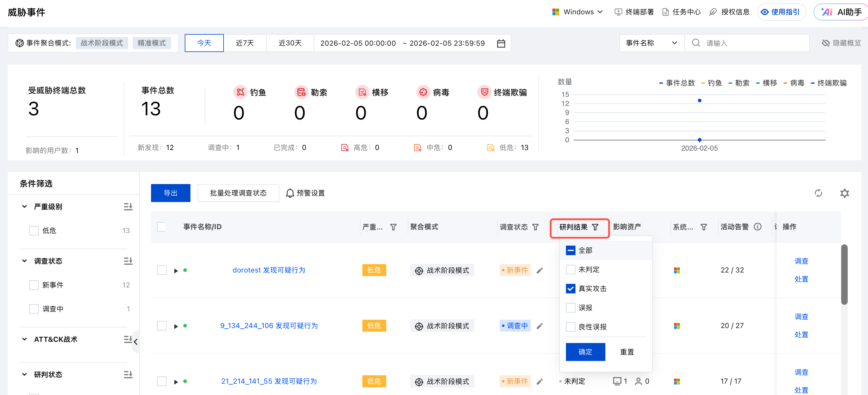
Task: Tick the 低危 severity checkbox
Action: (34, 230)
